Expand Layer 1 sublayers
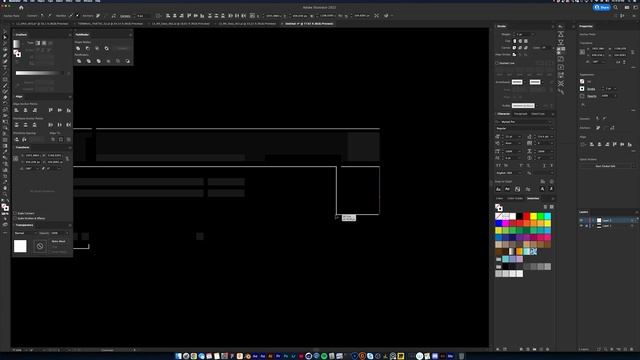This screenshot has height=360, width=640. click(593, 226)
